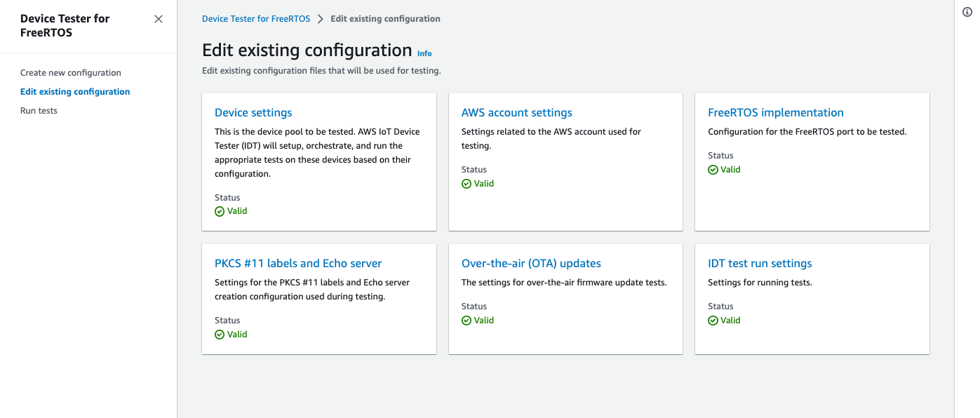The image size is (980, 418).
Task: Select Create new configuration in the sidebar
Action: click(70, 72)
